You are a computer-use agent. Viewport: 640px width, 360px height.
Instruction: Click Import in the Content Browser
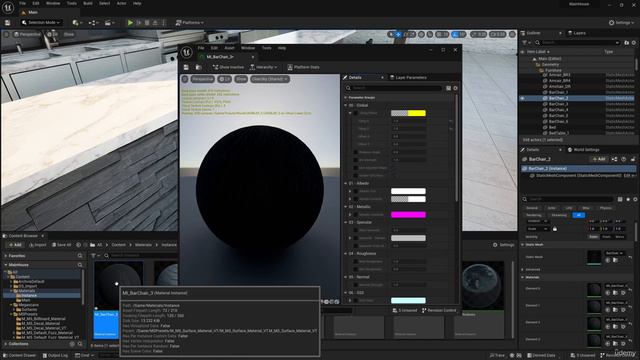[38, 245]
